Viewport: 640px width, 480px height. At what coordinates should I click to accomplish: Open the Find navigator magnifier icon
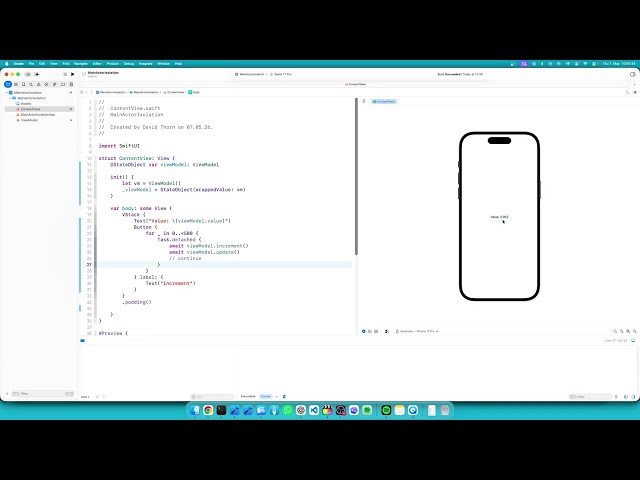pyautogui.click(x=31, y=84)
